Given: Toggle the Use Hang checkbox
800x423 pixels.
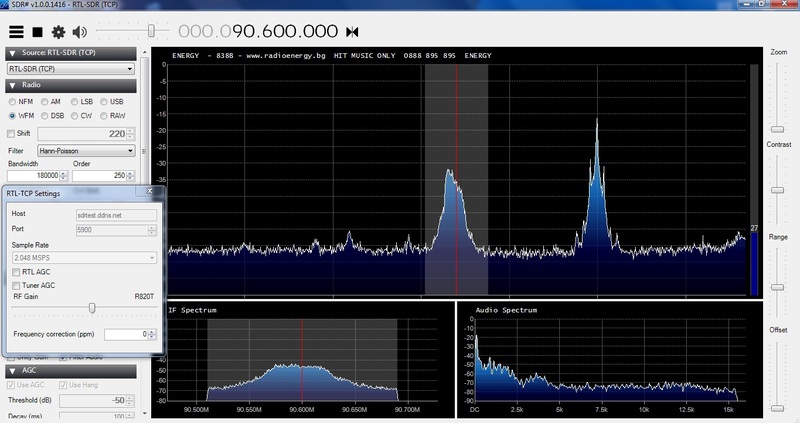Looking at the screenshot, I should [63, 385].
